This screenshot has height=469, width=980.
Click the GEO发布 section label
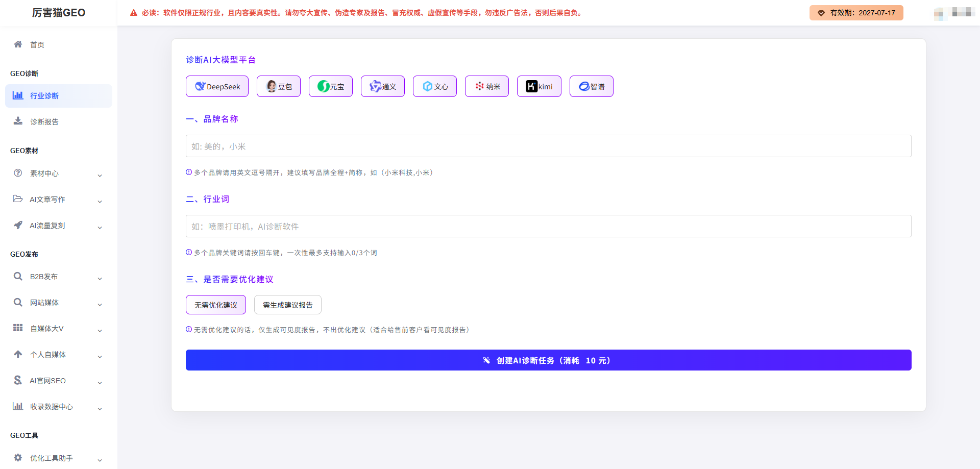[x=24, y=254]
